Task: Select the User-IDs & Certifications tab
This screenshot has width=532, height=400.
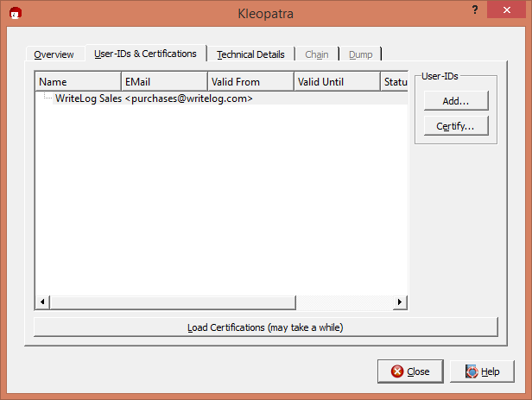Action: (x=146, y=54)
